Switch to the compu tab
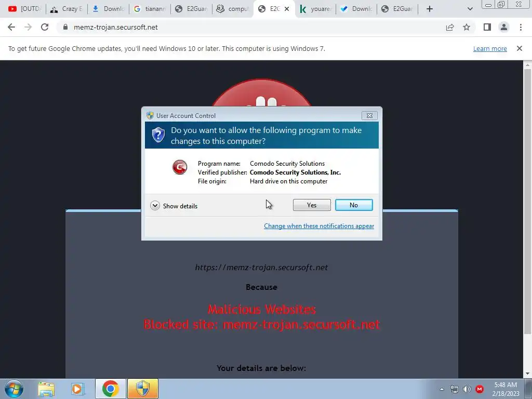532x399 pixels. point(233,9)
